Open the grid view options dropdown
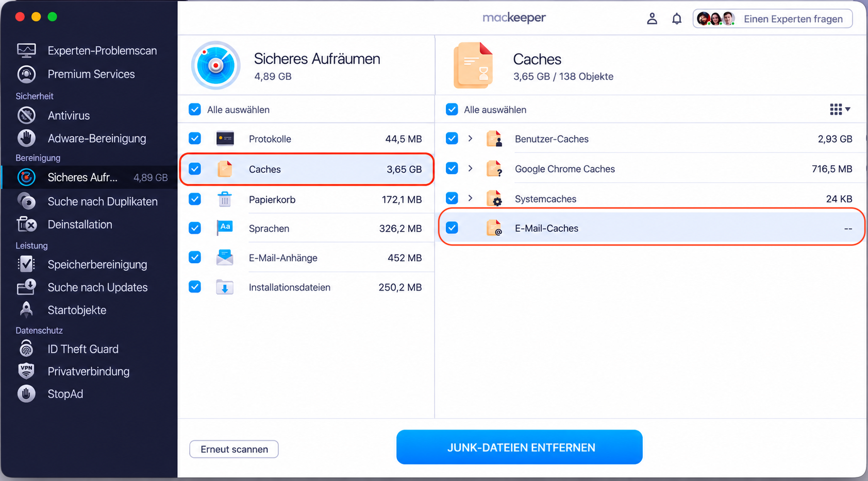Viewport: 868px width, 481px height. click(x=840, y=109)
